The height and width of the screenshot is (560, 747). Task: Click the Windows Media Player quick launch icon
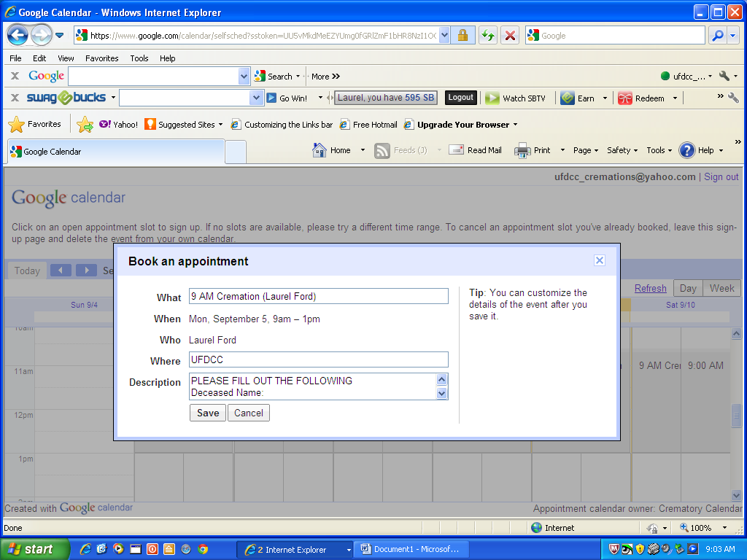pyautogui.click(x=118, y=549)
